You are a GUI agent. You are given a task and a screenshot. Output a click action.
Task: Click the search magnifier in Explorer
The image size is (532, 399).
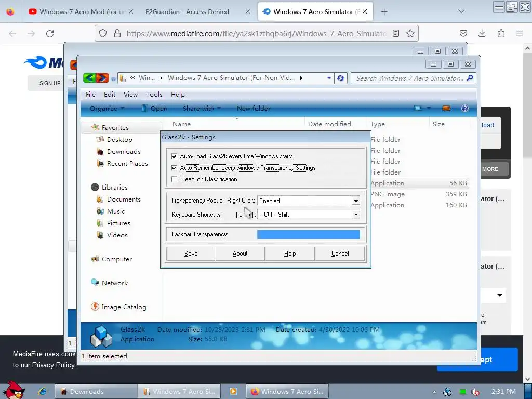[470, 78]
